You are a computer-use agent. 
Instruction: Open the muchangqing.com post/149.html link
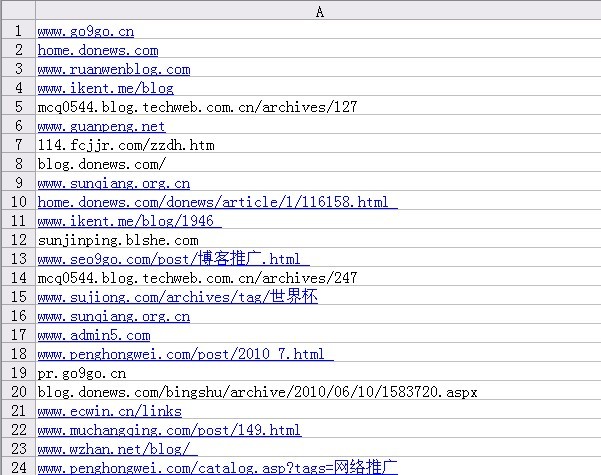(x=169, y=430)
